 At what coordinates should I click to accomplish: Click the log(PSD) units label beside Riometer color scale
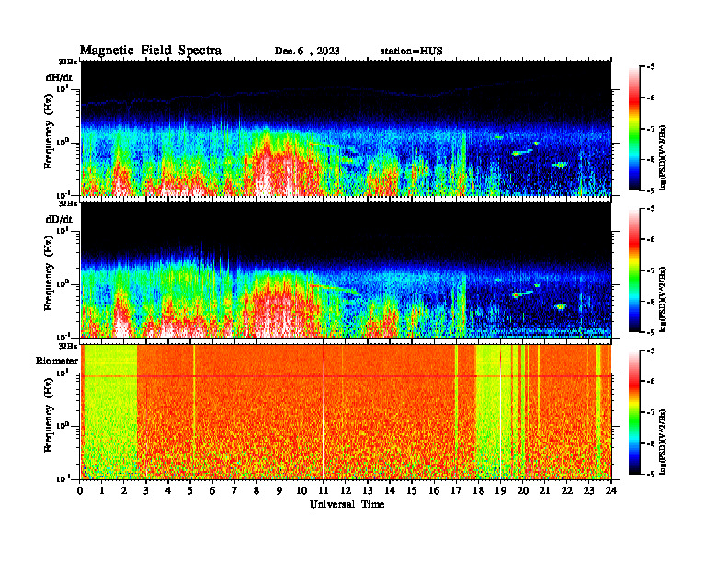coord(663,442)
